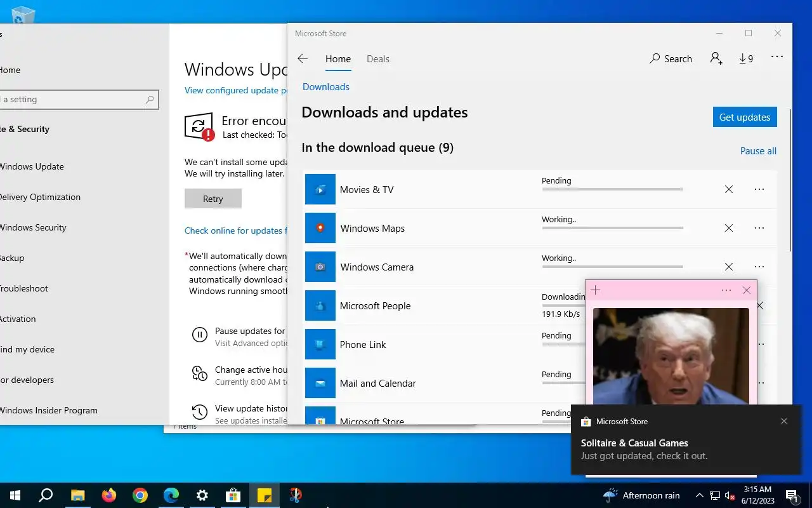Viewport: 812px width, 508px height.
Task: Click the Windows Maps progress bar
Action: tap(612, 228)
